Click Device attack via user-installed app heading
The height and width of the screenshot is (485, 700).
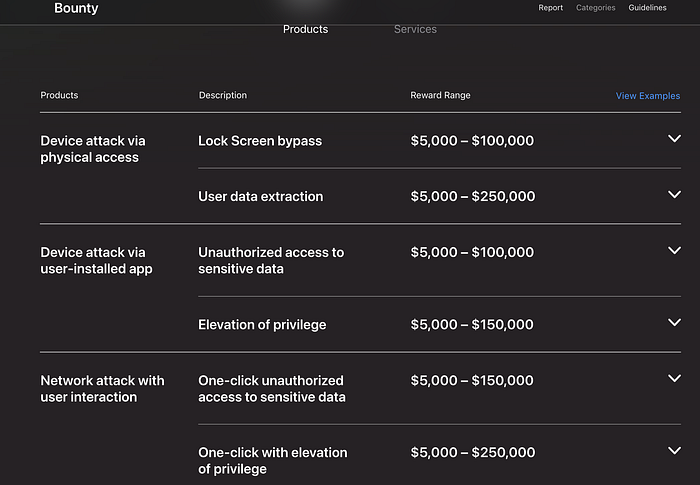tap(96, 261)
